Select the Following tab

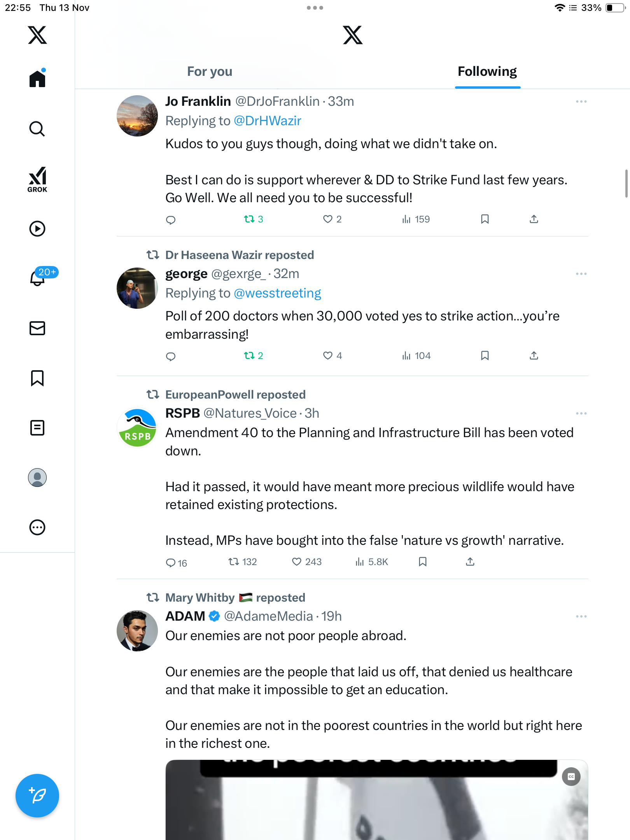[x=487, y=72]
